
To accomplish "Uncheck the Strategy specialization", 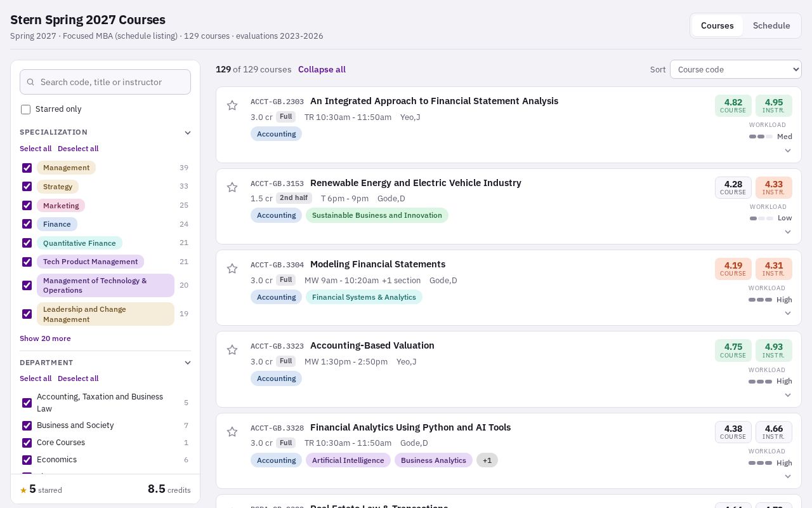I will click(x=27, y=187).
